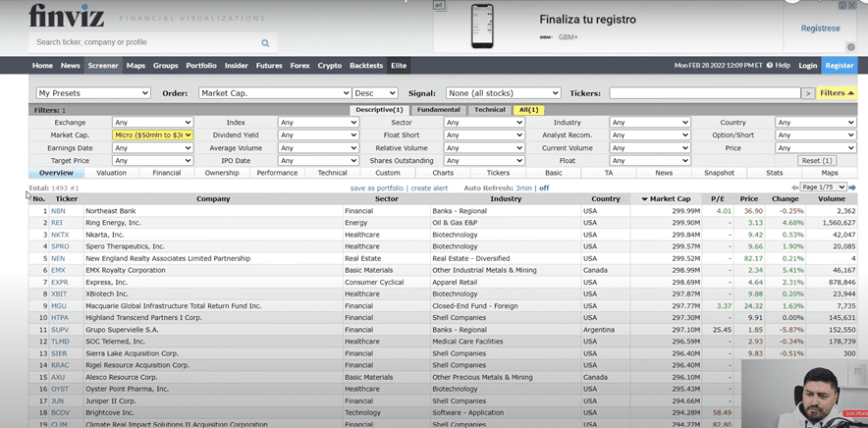
Task: Open the My Presets dropdown
Action: tap(92, 93)
